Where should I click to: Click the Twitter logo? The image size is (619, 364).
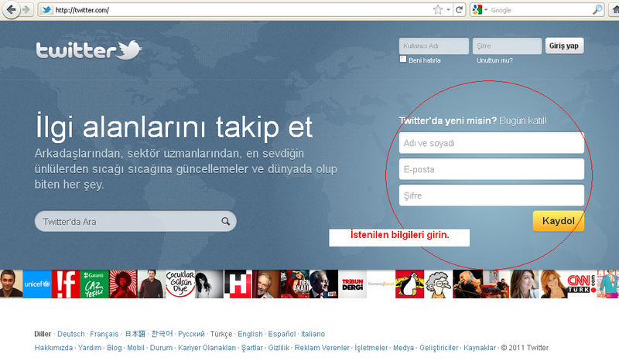tap(89, 50)
